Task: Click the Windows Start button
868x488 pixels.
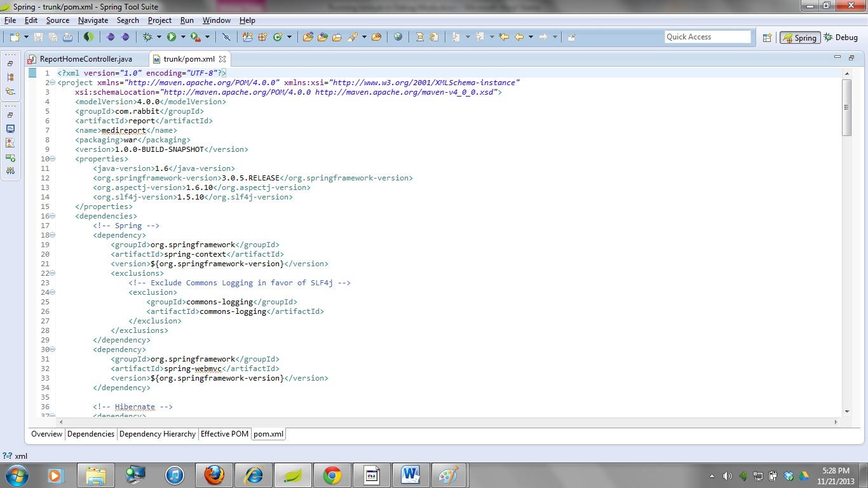Action: 17,475
